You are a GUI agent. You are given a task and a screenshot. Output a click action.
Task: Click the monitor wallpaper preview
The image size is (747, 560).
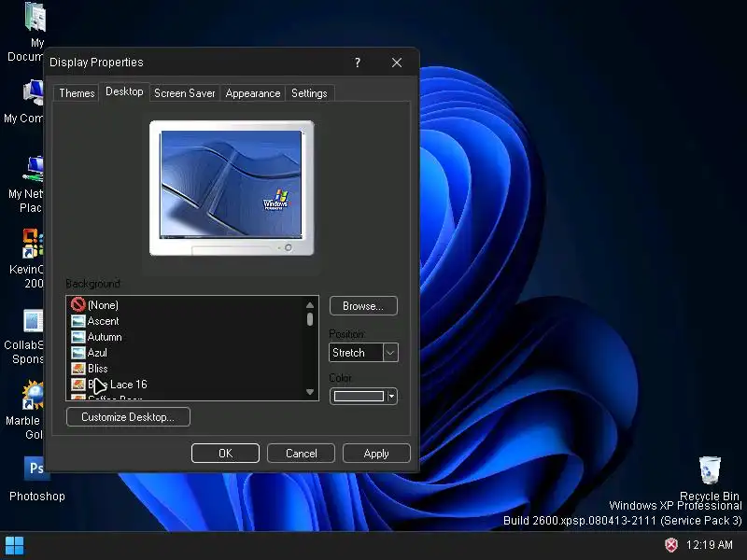pos(232,183)
